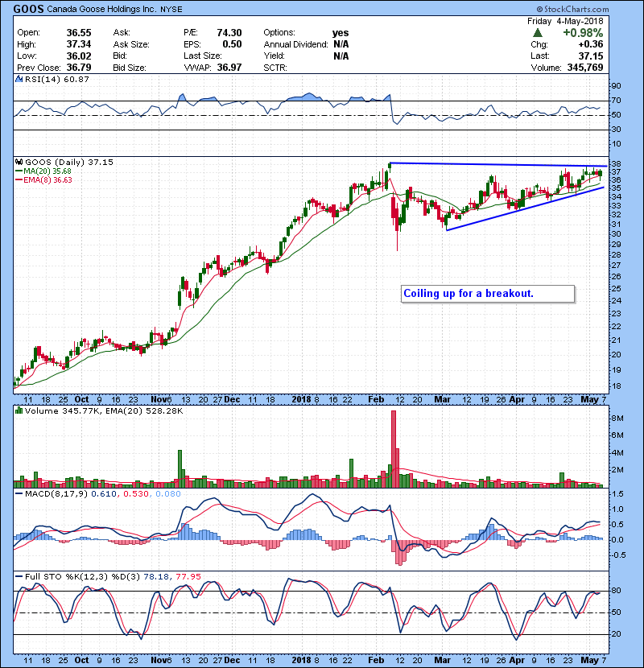644x668 pixels.
Task: Select the company name Canada Goose Holdings Inc.
Action: [101, 10]
